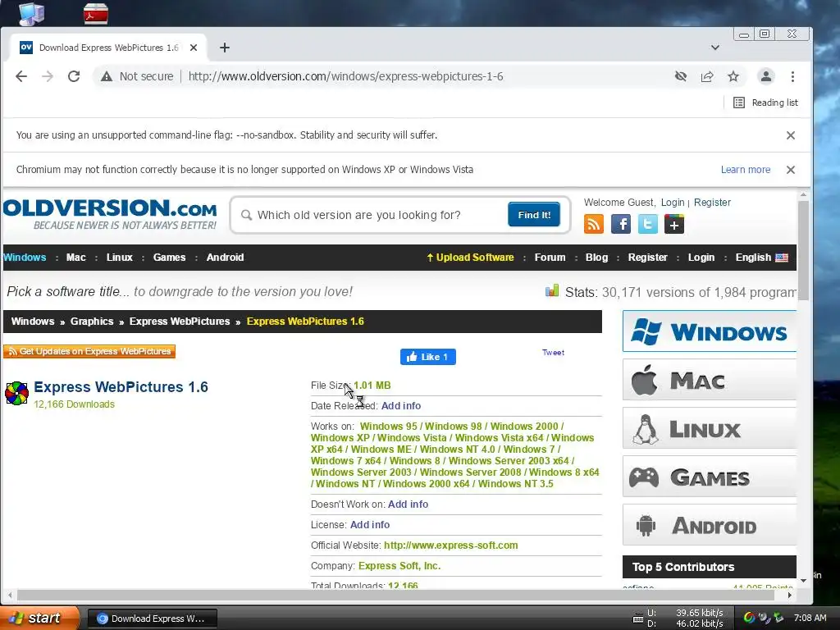Click the dark plus share icon
840x630 pixels.
[x=674, y=224]
